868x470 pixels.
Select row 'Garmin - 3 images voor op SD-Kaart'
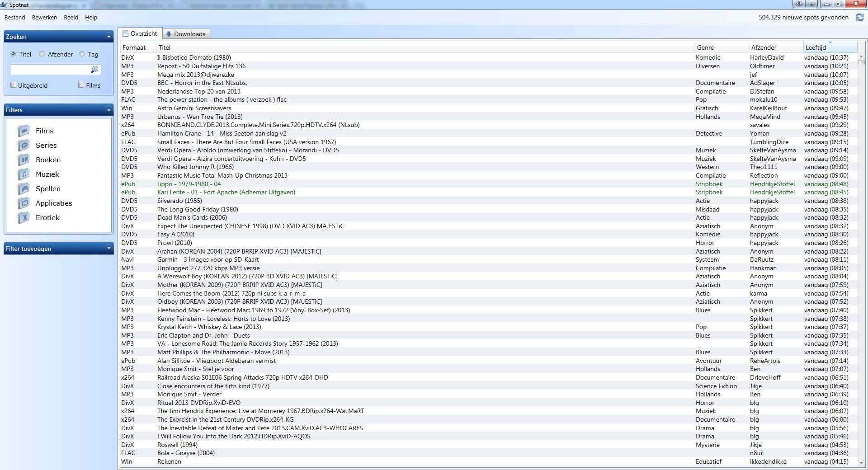(x=488, y=259)
